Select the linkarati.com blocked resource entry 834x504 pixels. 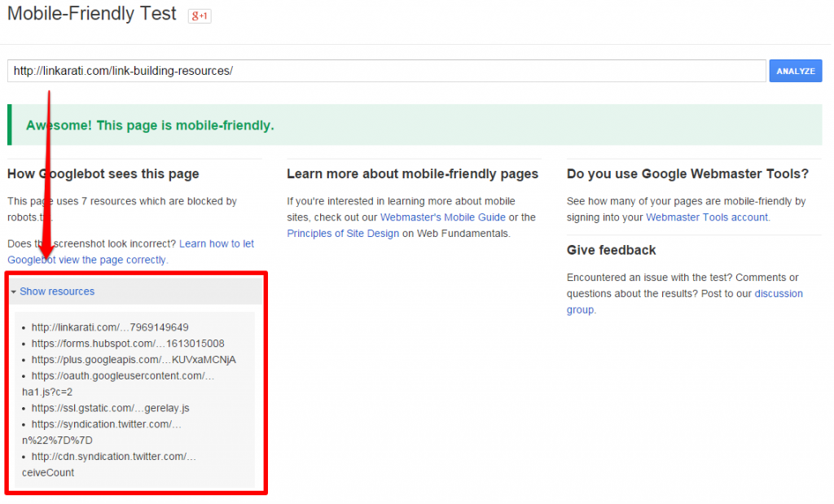point(110,327)
